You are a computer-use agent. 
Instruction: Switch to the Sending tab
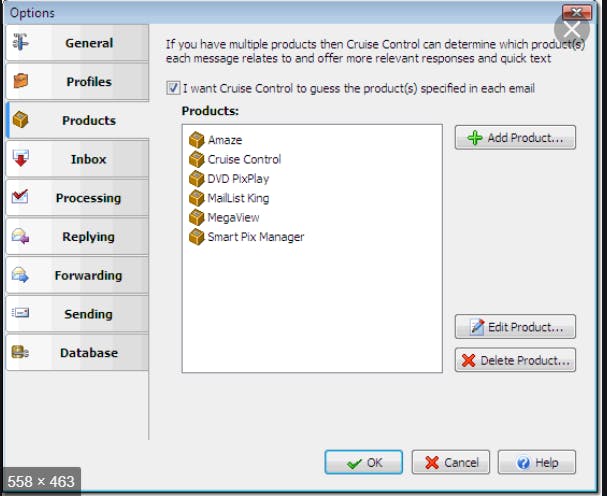tap(77, 314)
